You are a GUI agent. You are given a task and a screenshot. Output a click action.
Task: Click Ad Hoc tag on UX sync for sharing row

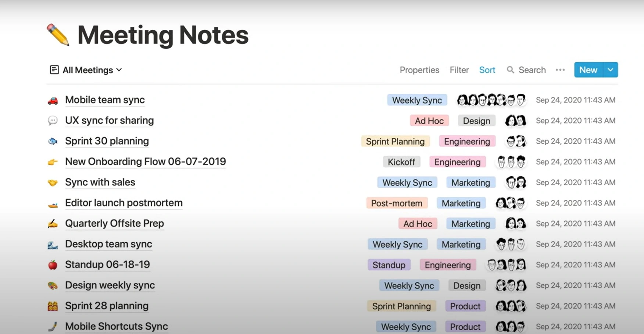(429, 121)
